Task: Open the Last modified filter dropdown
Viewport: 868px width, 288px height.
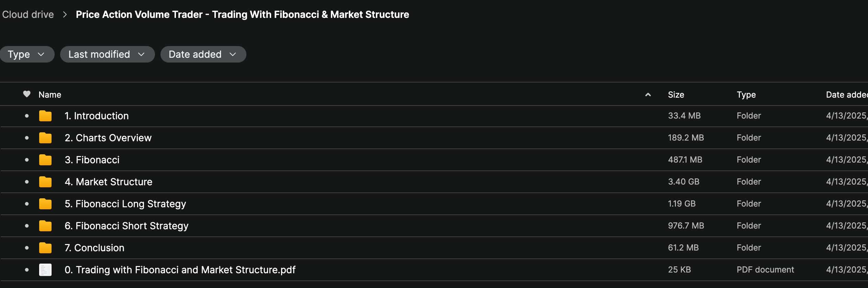Action: 107,54
